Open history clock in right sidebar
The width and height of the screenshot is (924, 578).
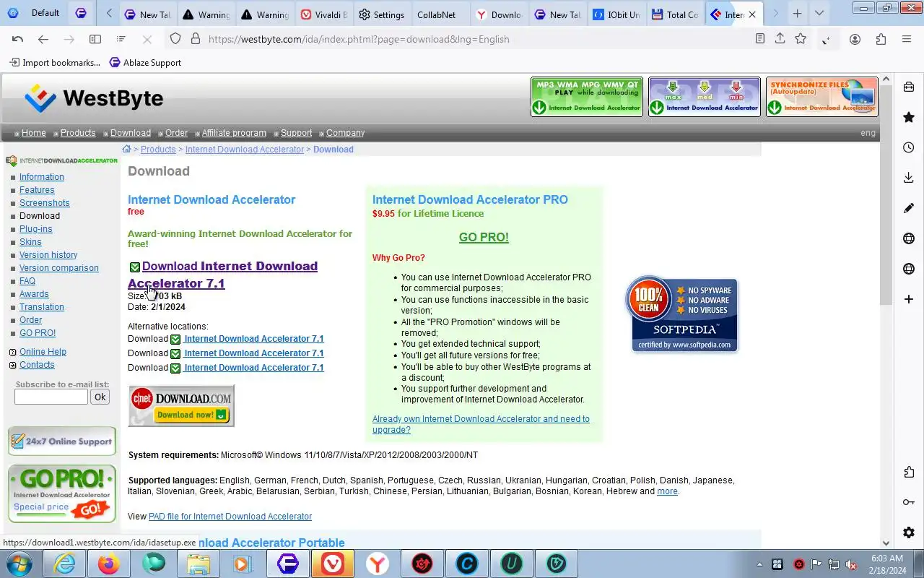coord(909,147)
